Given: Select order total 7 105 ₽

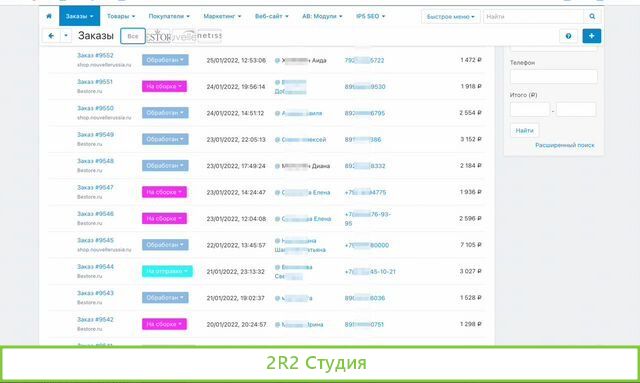Looking at the screenshot, I should 471,245.
